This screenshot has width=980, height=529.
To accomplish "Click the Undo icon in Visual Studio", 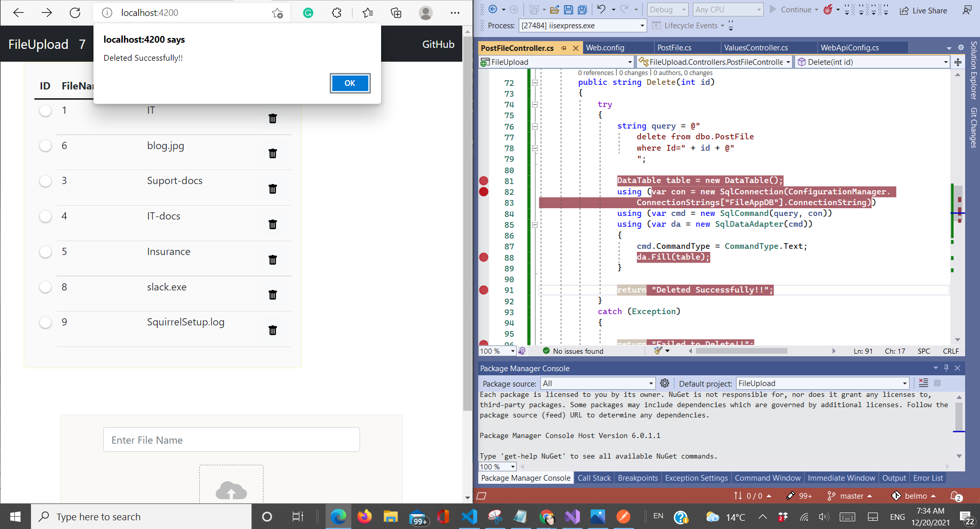I will 601,9.
